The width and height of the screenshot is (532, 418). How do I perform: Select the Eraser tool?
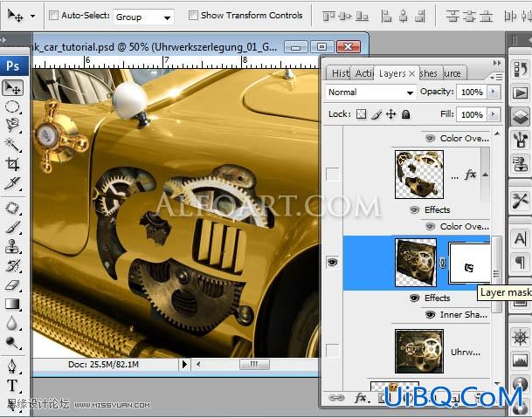(12, 285)
